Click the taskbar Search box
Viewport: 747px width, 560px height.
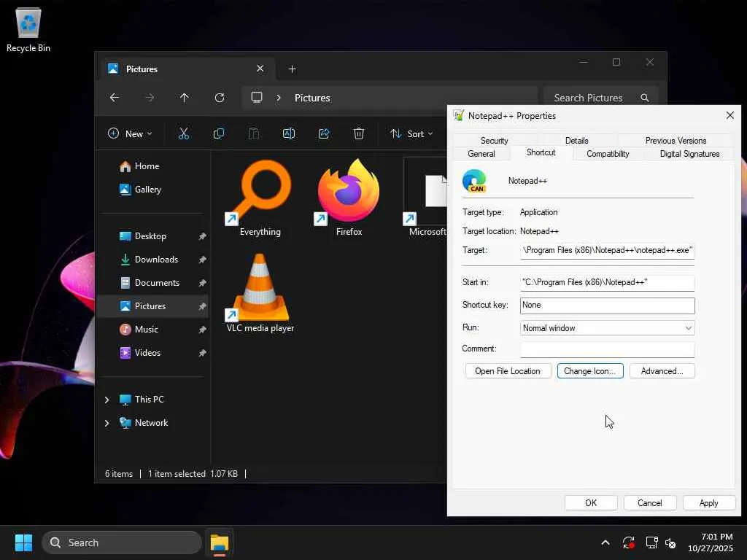122,542
